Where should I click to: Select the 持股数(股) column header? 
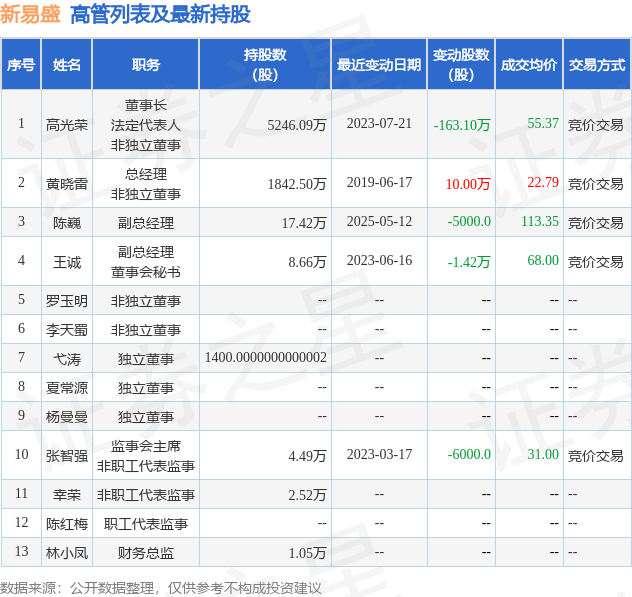pos(265,64)
